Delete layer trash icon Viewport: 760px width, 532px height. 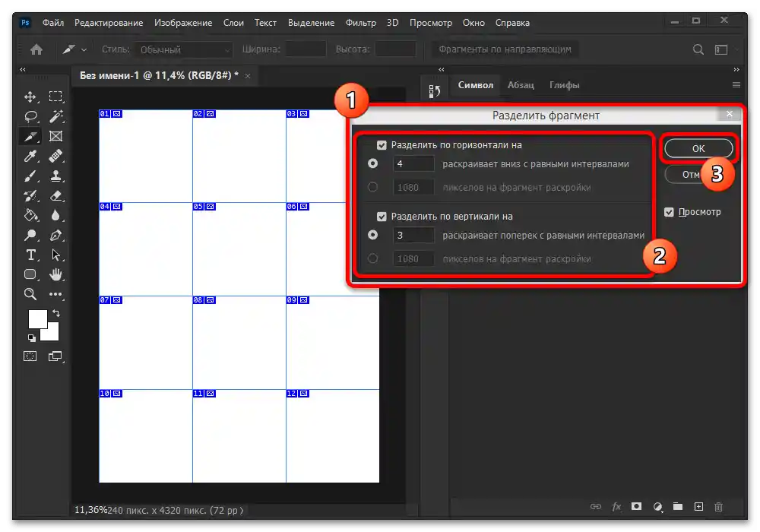[718, 506]
